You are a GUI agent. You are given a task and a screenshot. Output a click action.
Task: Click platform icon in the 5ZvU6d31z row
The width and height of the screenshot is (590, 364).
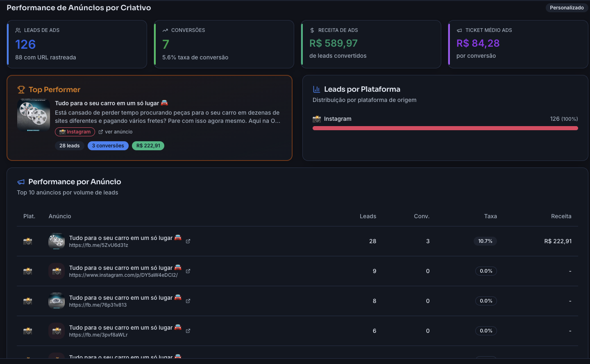pyautogui.click(x=27, y=241)
